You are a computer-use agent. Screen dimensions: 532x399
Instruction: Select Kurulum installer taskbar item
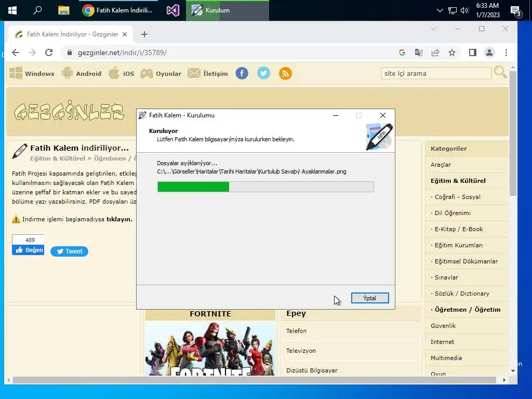pyautogui.click(x=228, y=10)
